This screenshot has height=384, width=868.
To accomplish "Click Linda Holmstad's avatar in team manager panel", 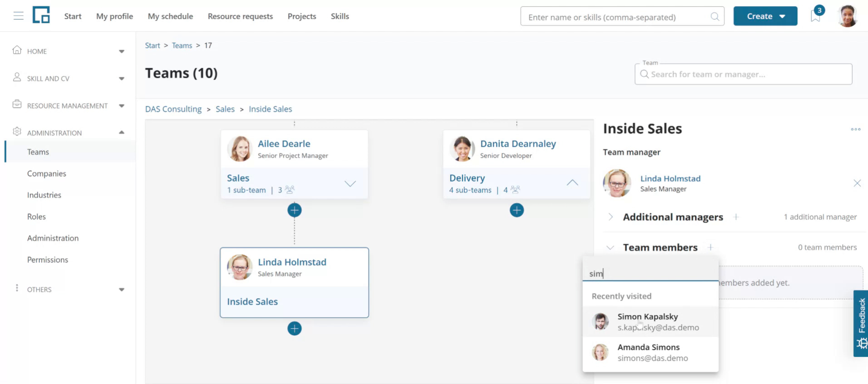I will coord(617,183).
